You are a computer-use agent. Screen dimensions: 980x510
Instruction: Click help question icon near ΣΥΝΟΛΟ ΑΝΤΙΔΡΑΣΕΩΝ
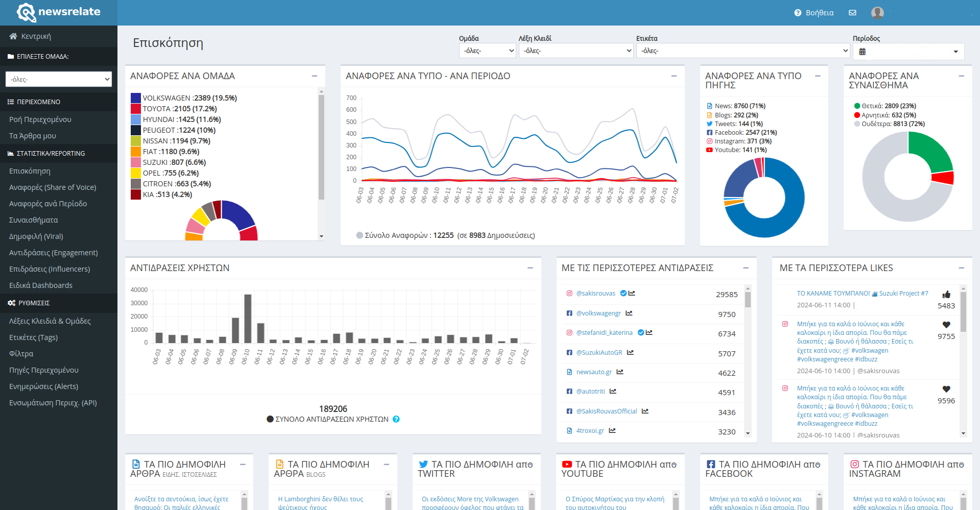point(396,419)
